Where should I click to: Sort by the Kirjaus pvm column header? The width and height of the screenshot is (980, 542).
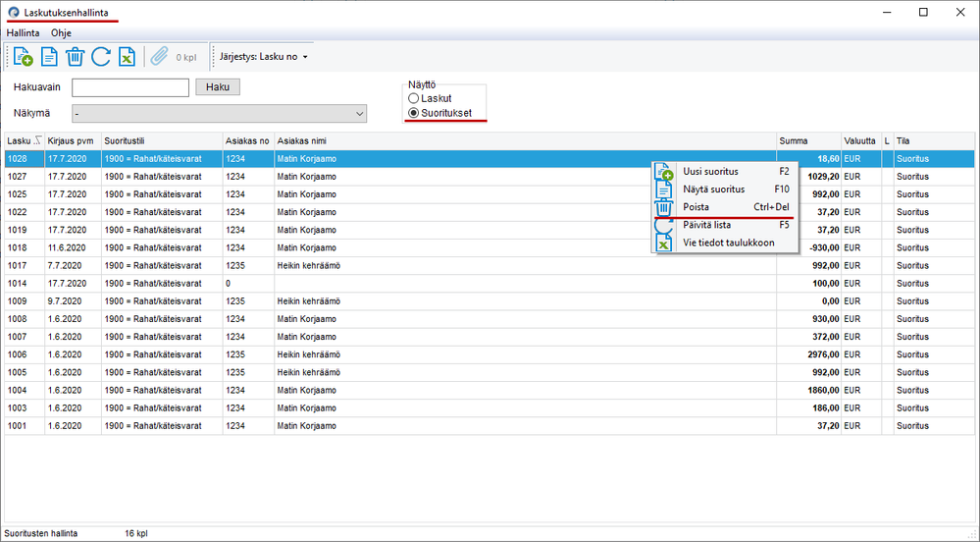coord(74,140)
